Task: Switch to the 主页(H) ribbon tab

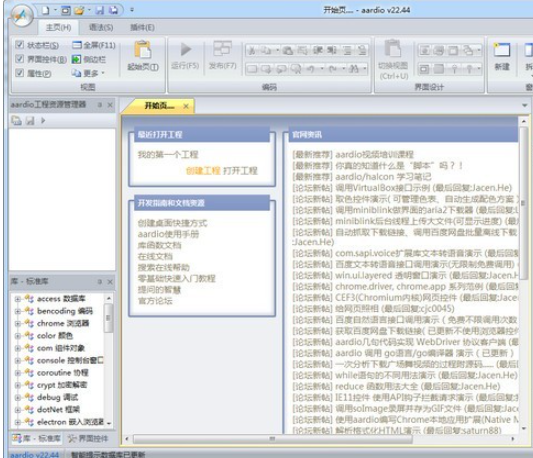Action: pyautogui.click(x=58, y=28)
